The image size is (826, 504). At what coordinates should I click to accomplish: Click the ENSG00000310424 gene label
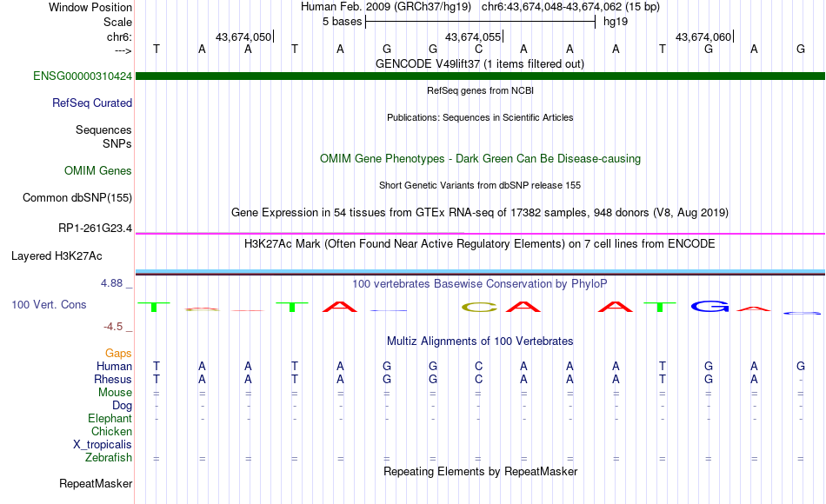point(83,76)
